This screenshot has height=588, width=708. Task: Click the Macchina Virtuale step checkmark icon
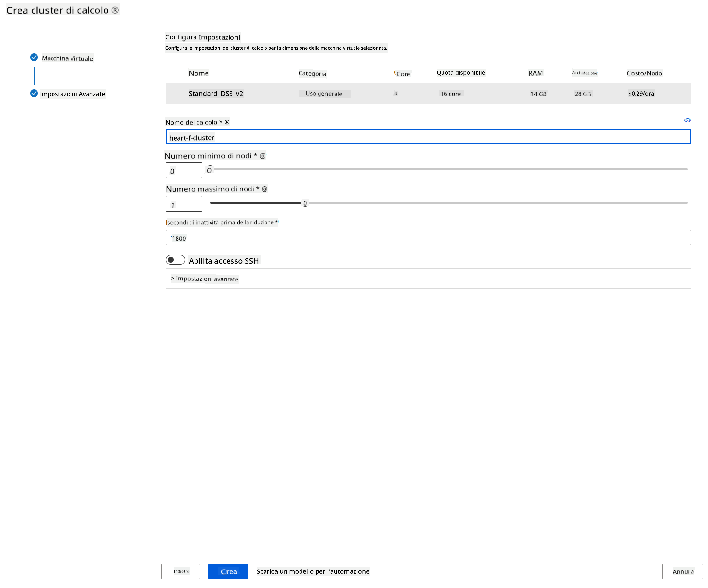pyautogui.click(x=34, y=57)
